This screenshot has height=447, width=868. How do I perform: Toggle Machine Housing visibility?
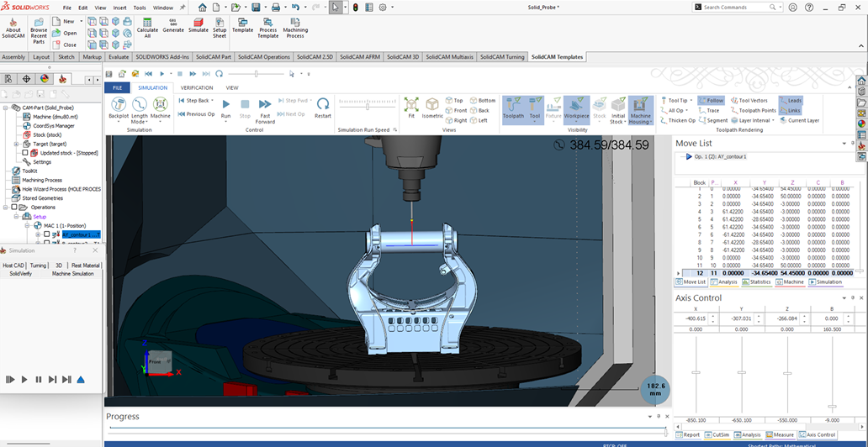[x=641, y=110]
